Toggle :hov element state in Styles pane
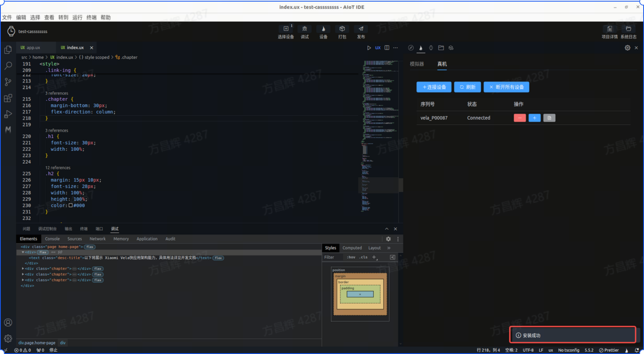Image resolution: width=644 pixels, height=354 pixels. point(351,257)
